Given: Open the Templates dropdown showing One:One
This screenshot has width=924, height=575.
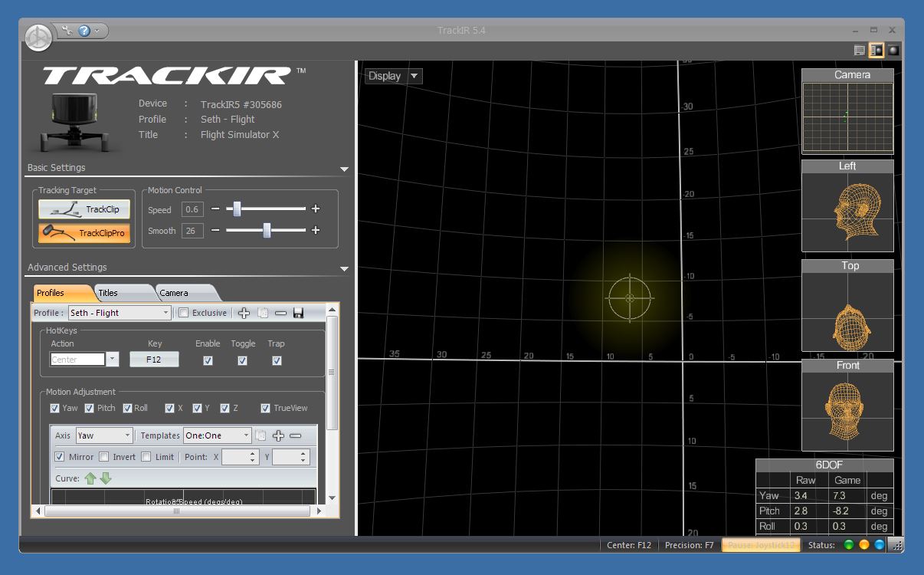Looking at the screenshot, I should pos(217,435).
